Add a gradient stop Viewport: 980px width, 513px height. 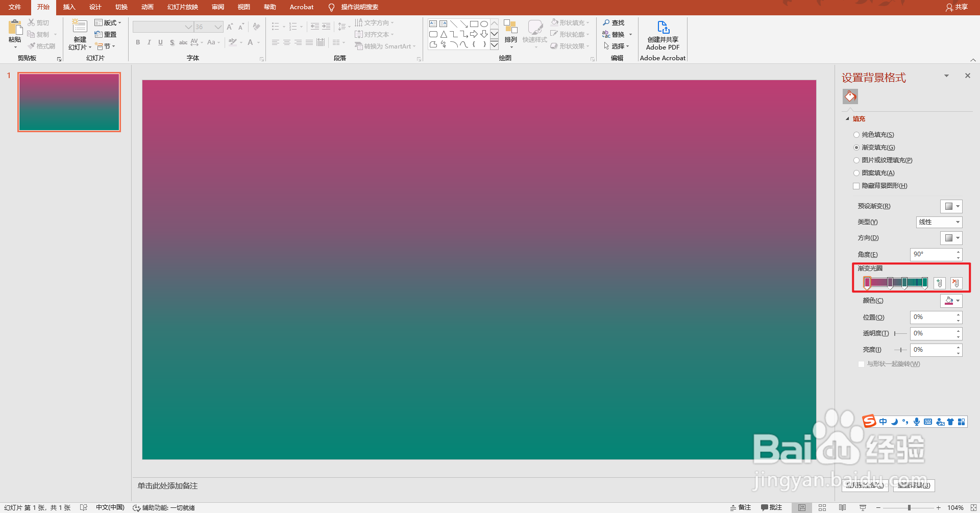[x=939, y=283]
